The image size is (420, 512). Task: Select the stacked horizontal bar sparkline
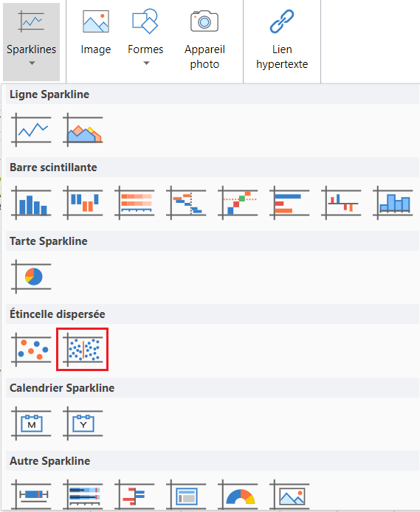point(134,203)
